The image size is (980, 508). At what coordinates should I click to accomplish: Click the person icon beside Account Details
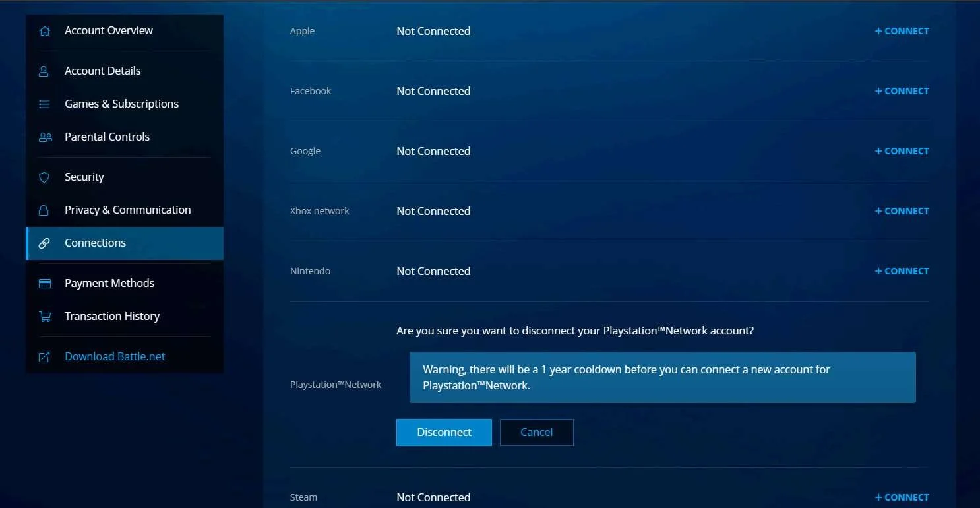pos(44,71)
